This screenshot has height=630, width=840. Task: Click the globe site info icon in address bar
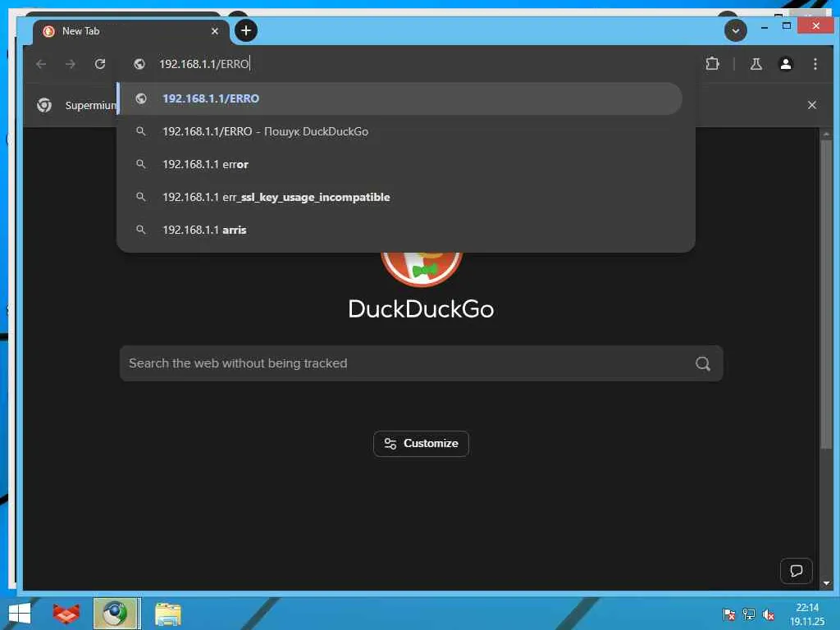click(139, 64)
